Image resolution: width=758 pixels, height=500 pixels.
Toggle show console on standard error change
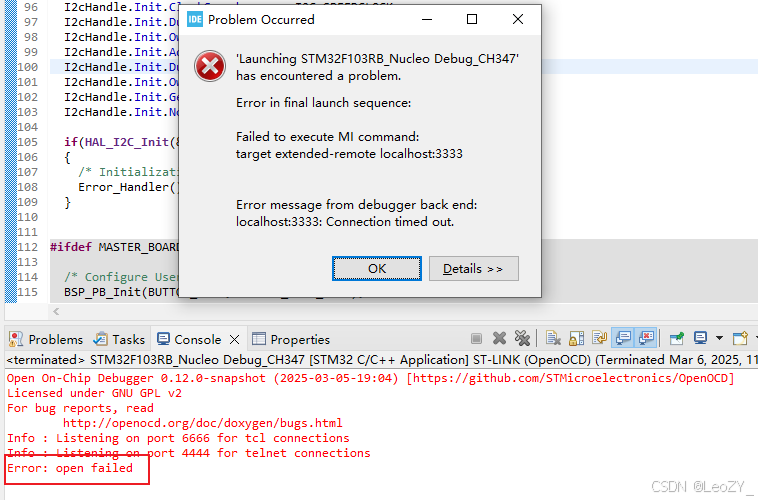click(x=646, y=338)
